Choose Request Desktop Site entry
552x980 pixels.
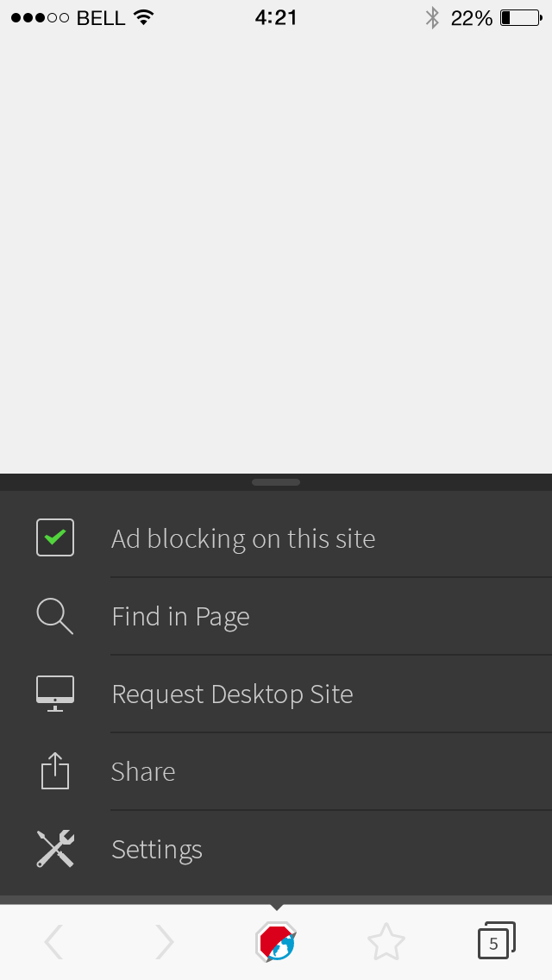232,694
